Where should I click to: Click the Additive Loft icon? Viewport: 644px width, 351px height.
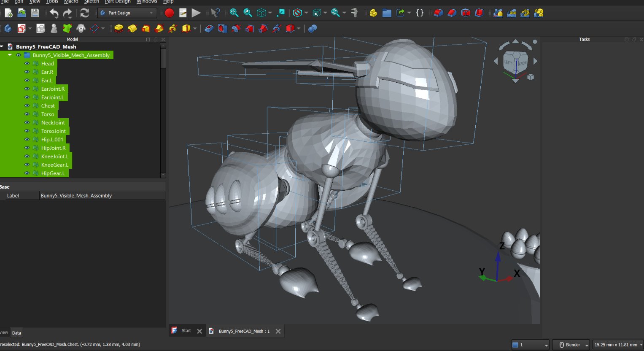coord(146,28)
